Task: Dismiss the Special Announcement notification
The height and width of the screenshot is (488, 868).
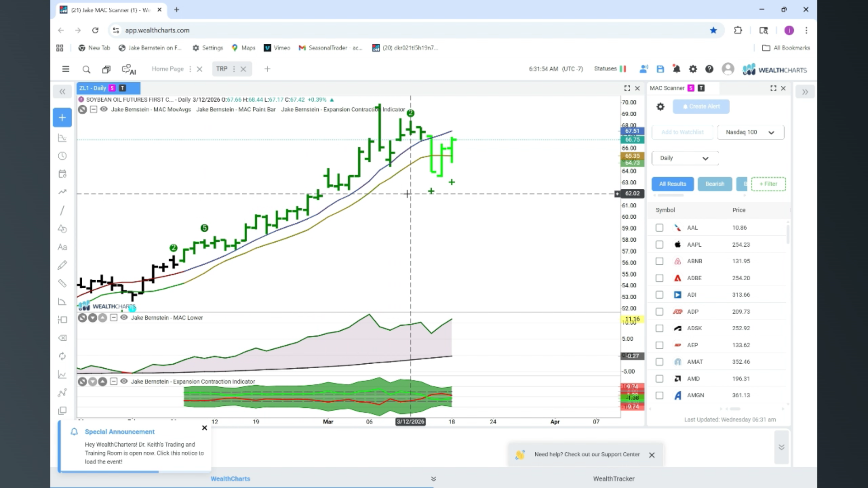Action: [x=204, y=428]
